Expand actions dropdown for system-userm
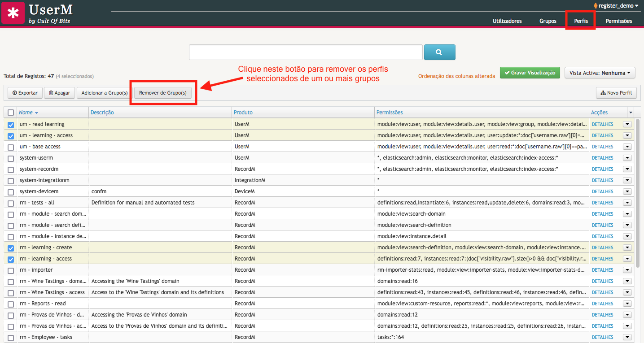Screen dimensions: 644x343 tap(627, 158)
